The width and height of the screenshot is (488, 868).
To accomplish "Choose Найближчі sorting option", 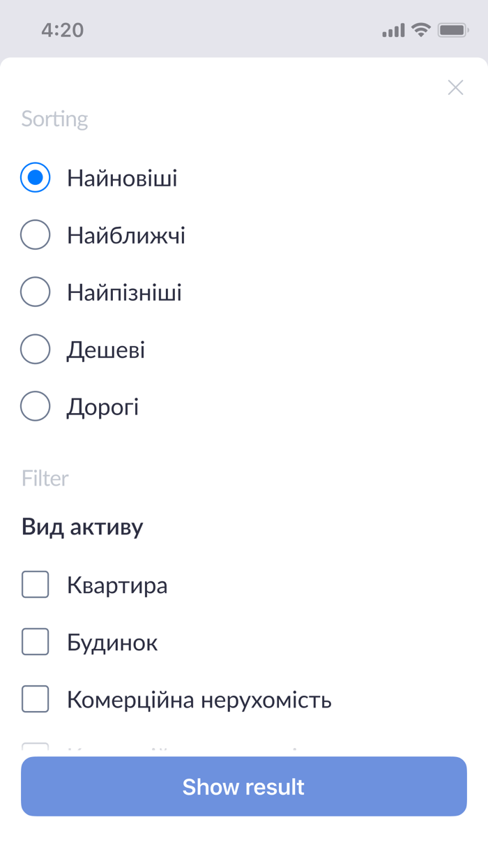I will [35, 235].
